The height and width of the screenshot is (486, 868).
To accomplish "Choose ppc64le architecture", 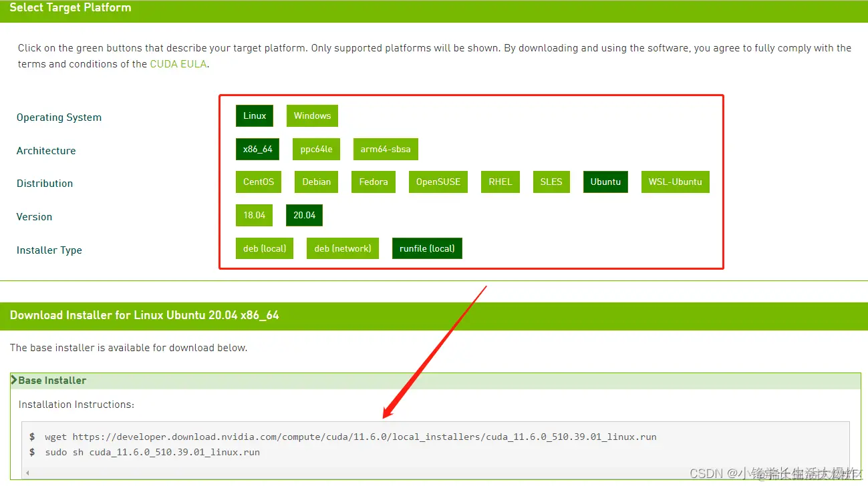I will tap(316, 149).
